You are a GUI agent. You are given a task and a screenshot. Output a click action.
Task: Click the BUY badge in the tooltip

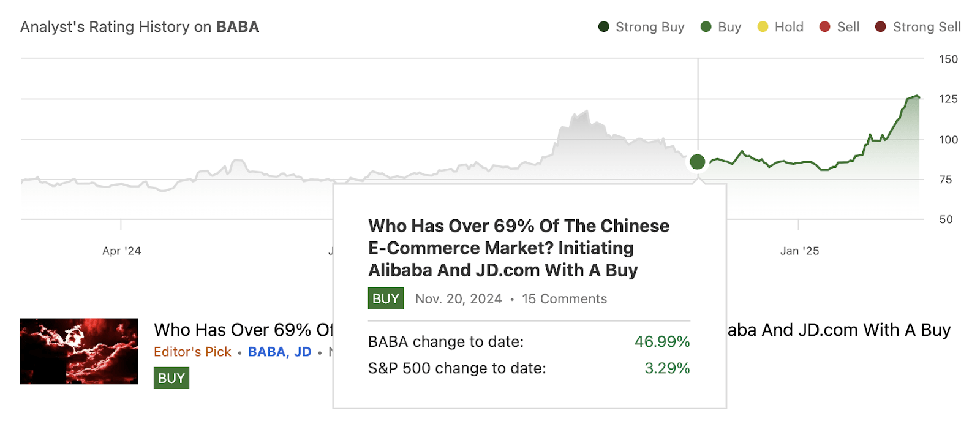385,298
